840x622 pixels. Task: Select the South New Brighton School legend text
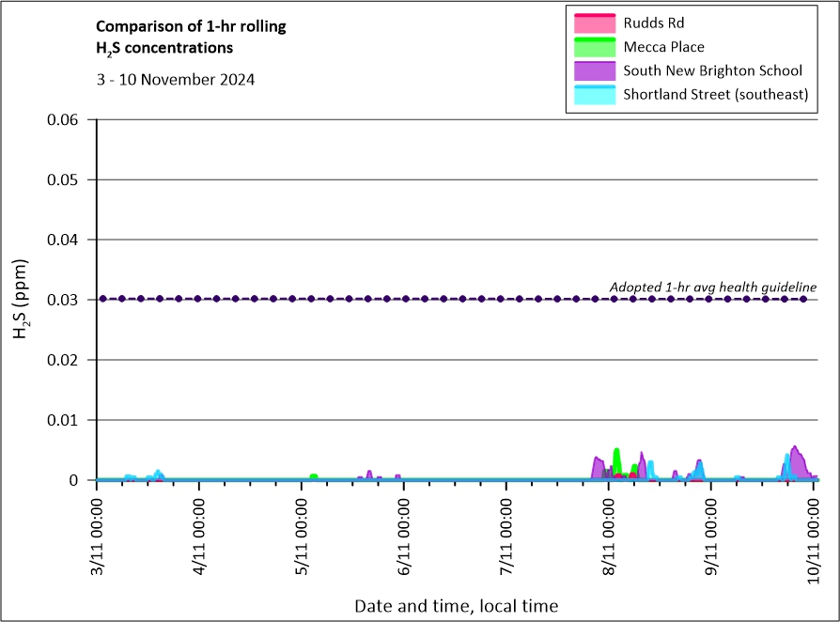(x=712, y=70)
